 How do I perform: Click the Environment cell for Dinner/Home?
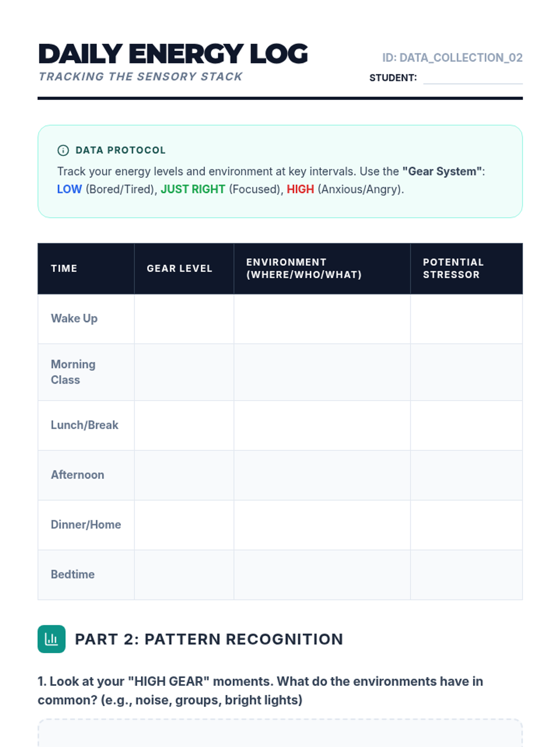[322, 525]
